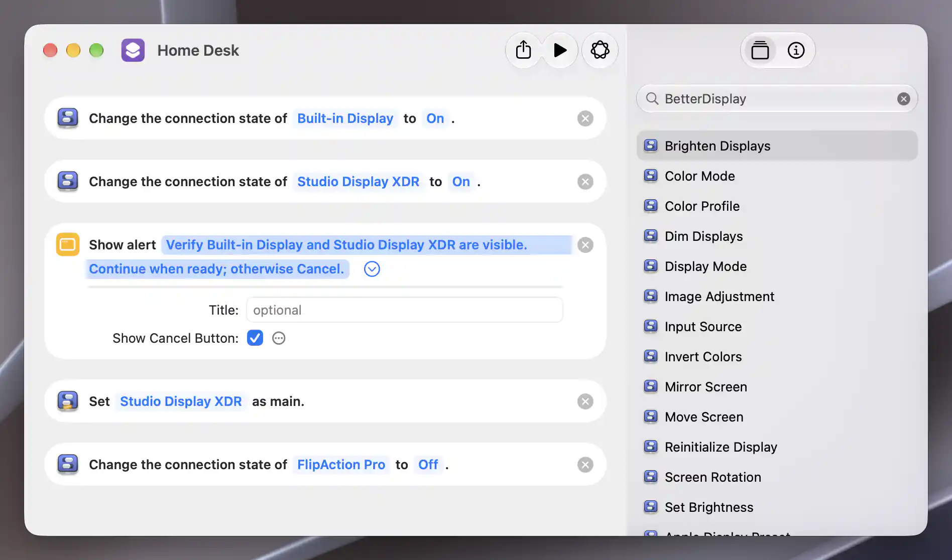Image resolution: width=952 pixels, height=560 pixels.
Task: Remove the Set as main action
Action: (x=585, y=401)
